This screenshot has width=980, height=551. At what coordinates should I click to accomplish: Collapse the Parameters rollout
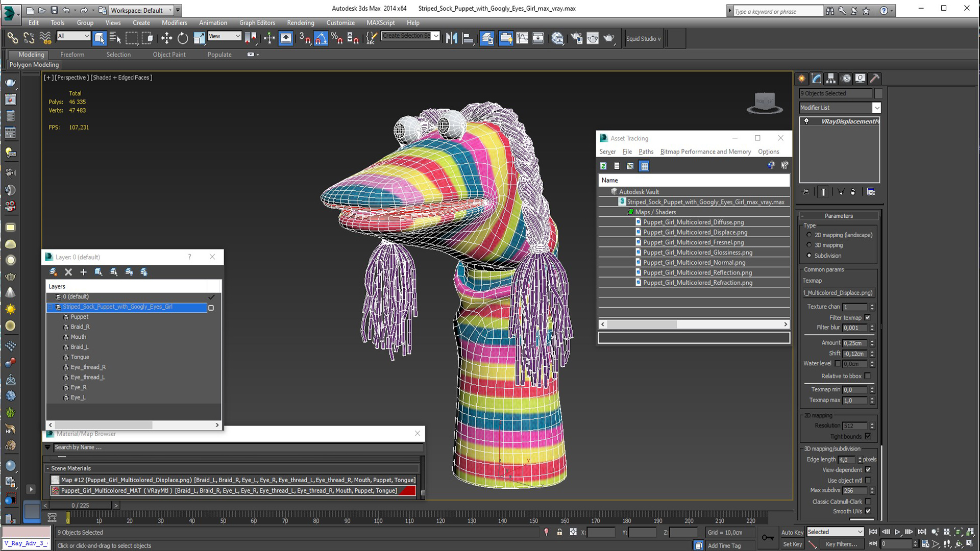coord(839,216)
